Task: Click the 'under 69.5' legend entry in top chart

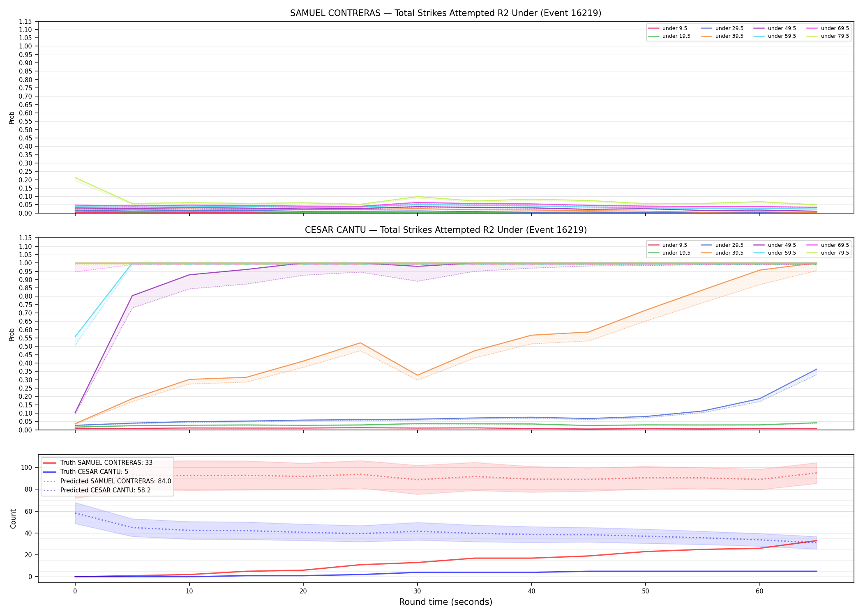Action: tap(827, 28)
